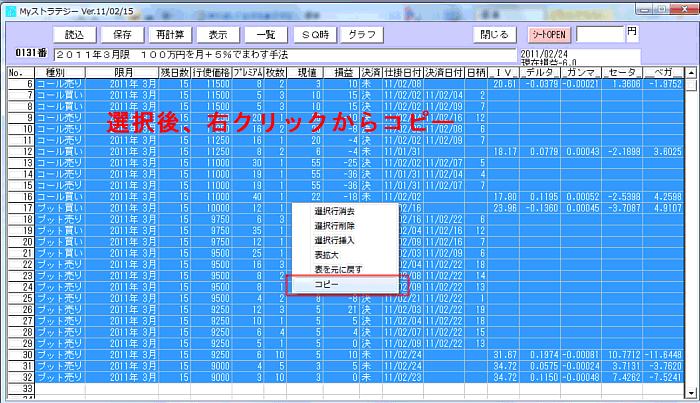Click the 枚数 column header
The width and height of the screenshot is (700, 403).
(275, 73)
